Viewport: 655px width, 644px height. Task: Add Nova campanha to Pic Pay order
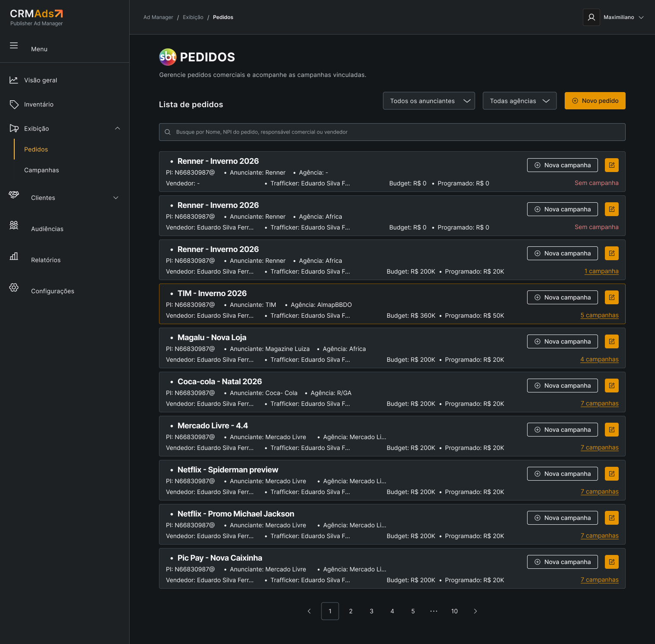pyautogui.click(x=563, y=562)
